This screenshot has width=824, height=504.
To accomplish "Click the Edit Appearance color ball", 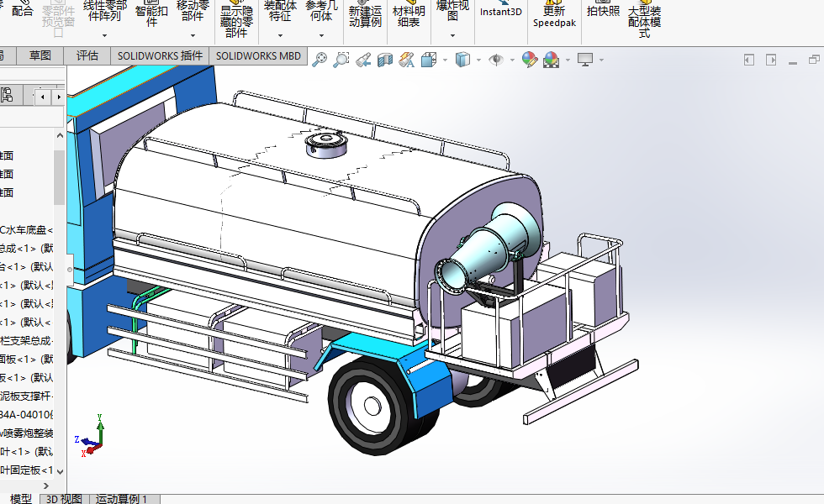I will tap(529, 59).
